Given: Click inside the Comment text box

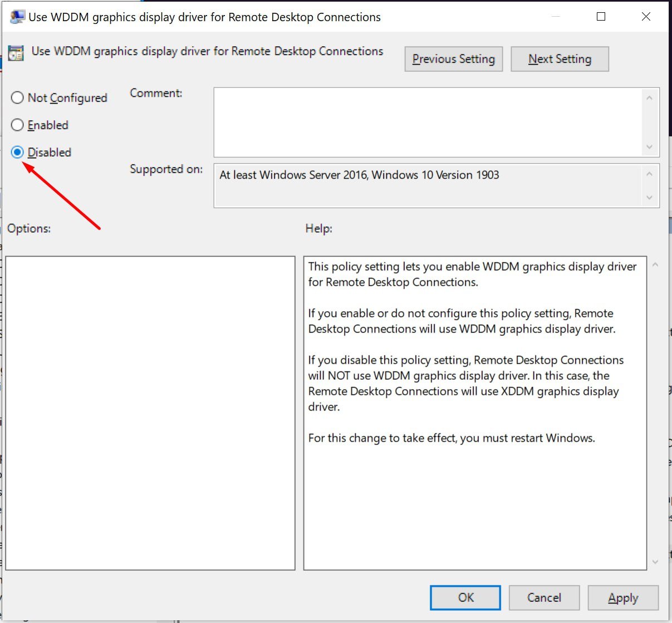Looking at the screenshot, I should click(x=428, y=122).
